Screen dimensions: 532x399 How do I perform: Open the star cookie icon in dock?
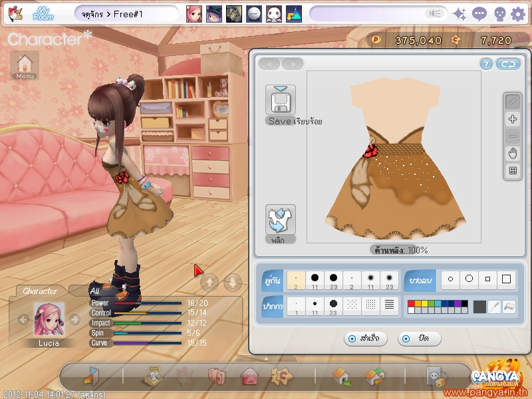pyautogui.click(x=281, y=376)
